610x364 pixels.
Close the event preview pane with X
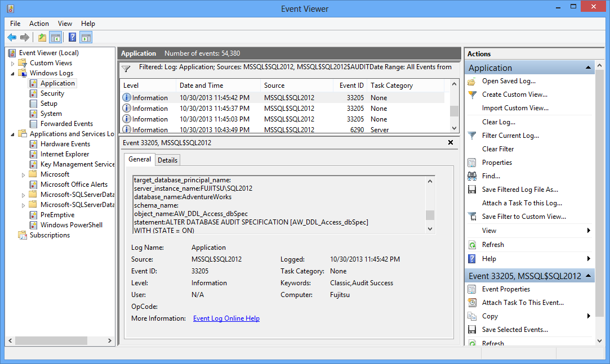coord(451,142)
